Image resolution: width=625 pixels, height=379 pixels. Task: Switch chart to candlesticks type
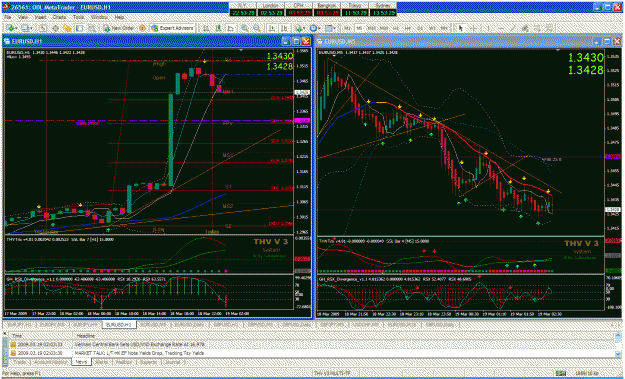tap(218, 28)
